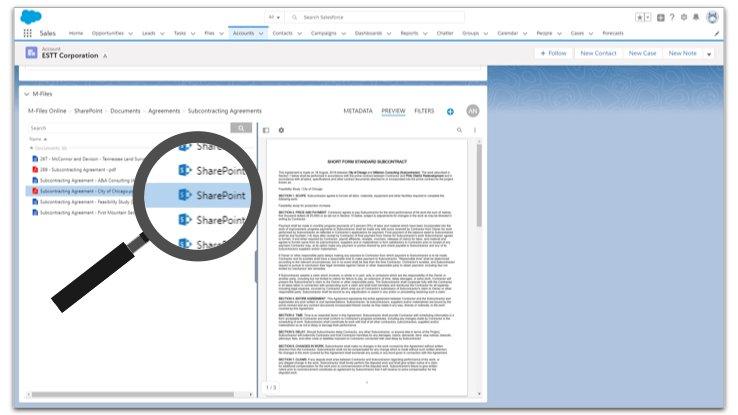Click the Follow button
The image size is (738, 415).
552,53
